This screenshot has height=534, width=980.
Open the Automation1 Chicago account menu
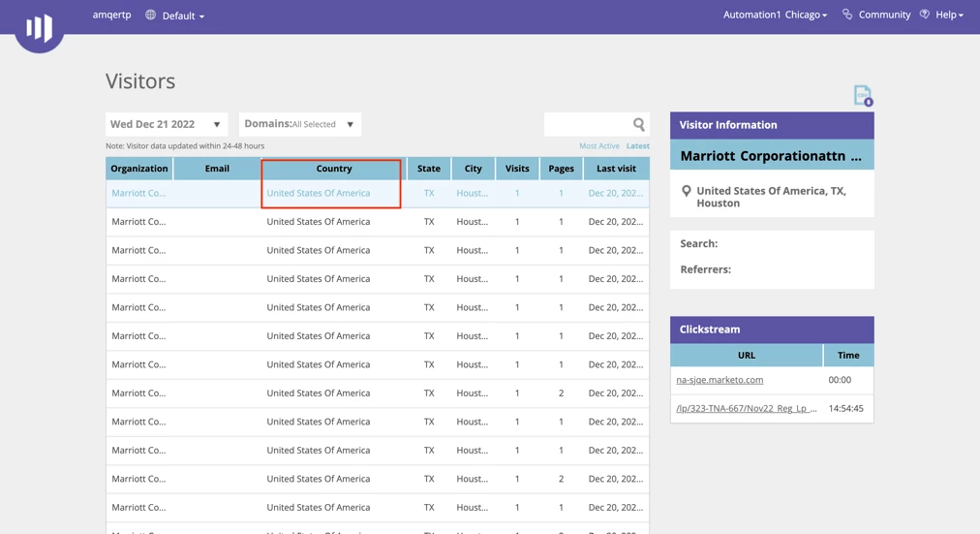[x=775, y=15]
